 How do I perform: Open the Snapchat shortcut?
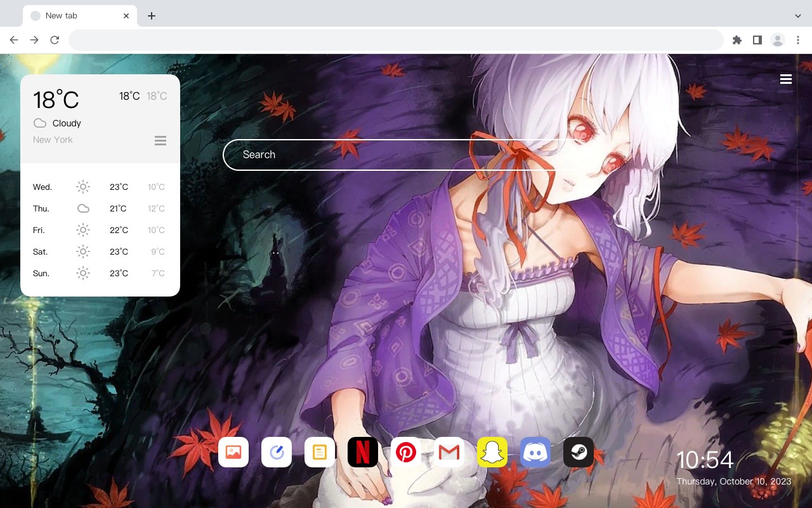(492, 452)
